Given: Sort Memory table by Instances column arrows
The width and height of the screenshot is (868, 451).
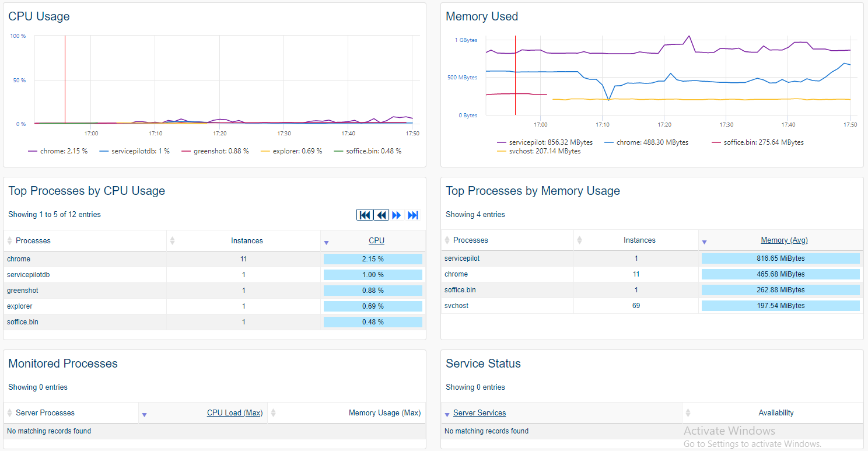Looking at the screenshot, I should tap(579, 240).
